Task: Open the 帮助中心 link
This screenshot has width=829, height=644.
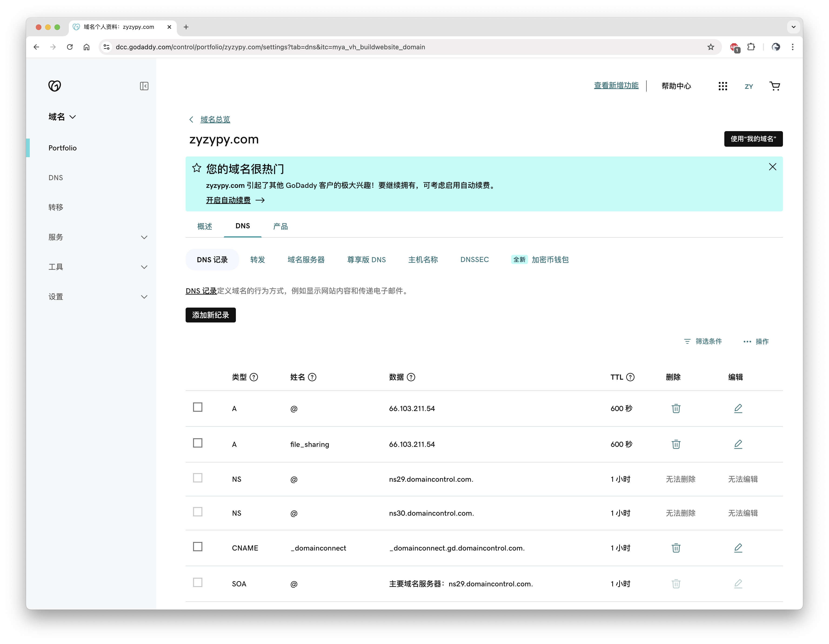Action: click(676, 86)
